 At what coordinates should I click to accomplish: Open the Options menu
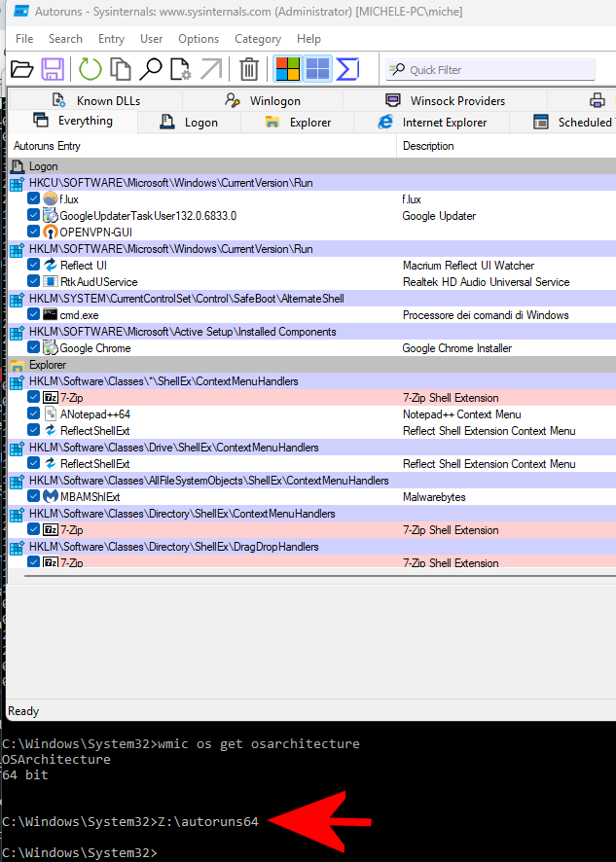(199, 39)
